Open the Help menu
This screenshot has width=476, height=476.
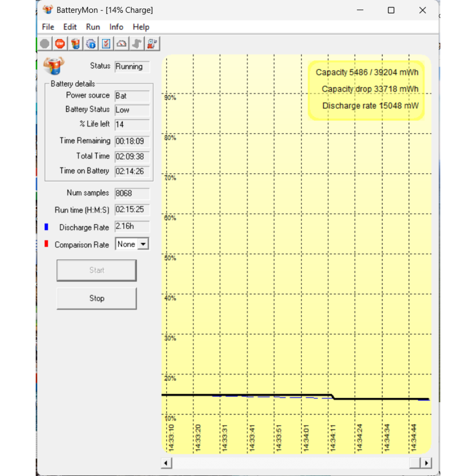[141, 27]
